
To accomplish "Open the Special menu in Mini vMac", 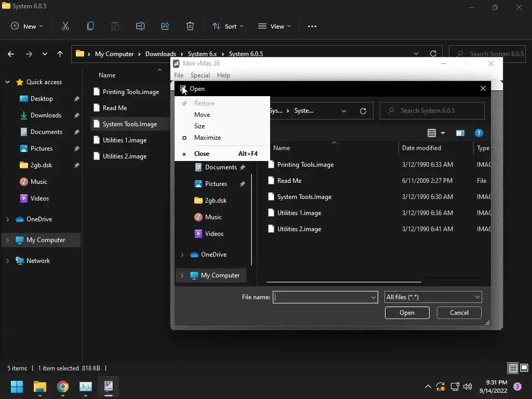I will [x=200, y=75].
